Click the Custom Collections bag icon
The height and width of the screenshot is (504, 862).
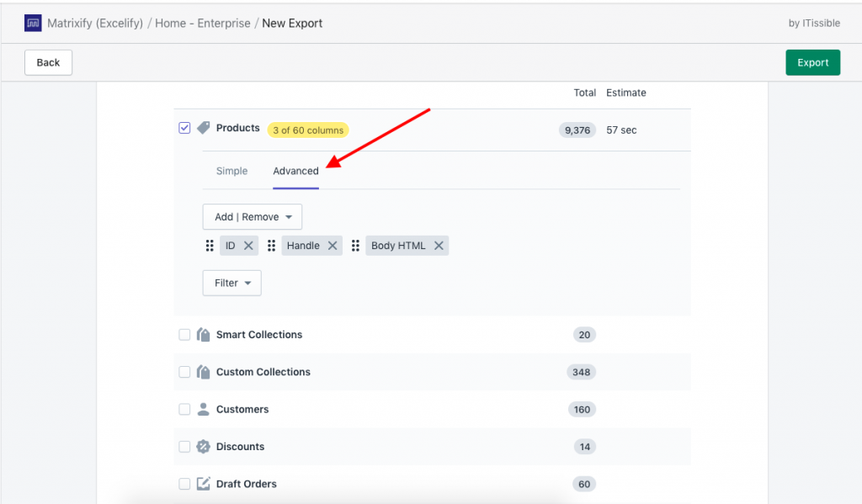pos(203,372)
